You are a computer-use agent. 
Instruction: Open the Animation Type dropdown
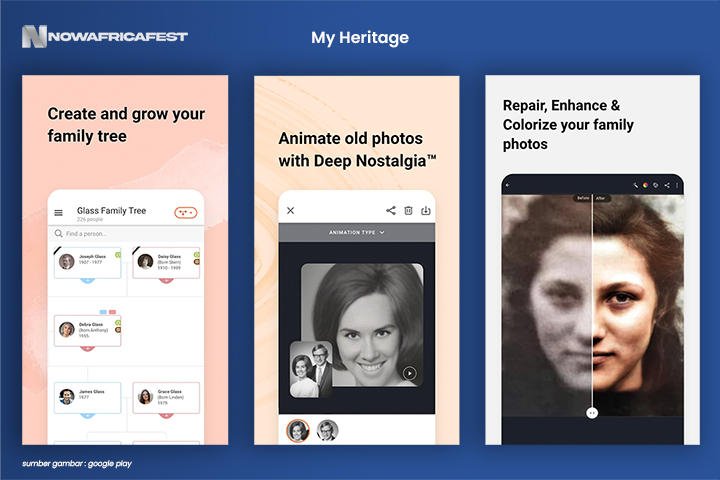pos(357,232)
